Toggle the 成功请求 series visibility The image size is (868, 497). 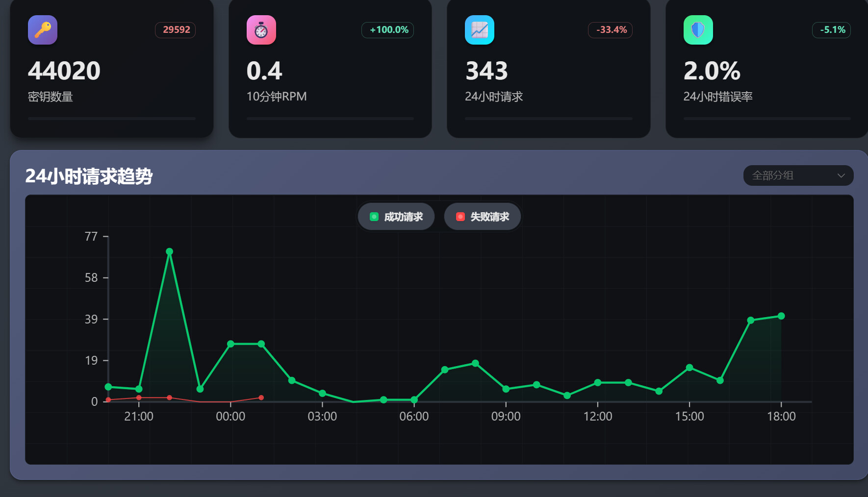pyautogui.click(x=396, y=217)
